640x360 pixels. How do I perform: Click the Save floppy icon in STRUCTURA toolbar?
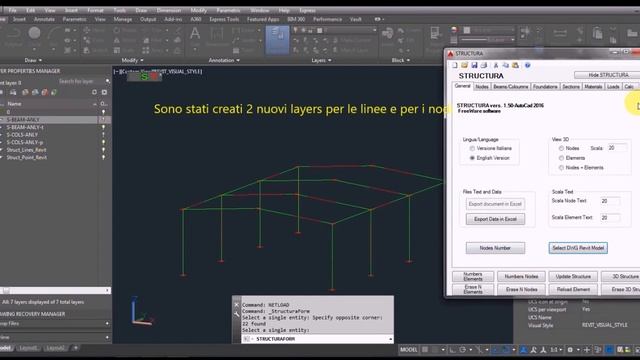pos(474,65)
